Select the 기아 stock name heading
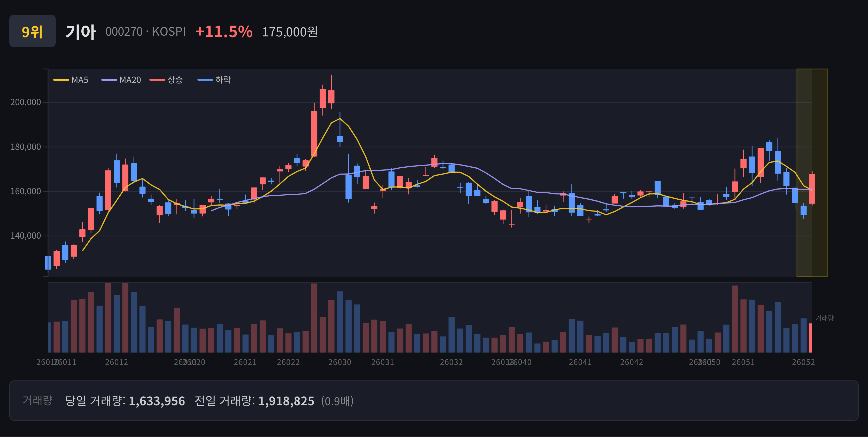 pyautogui.click(x=81, y=32)
